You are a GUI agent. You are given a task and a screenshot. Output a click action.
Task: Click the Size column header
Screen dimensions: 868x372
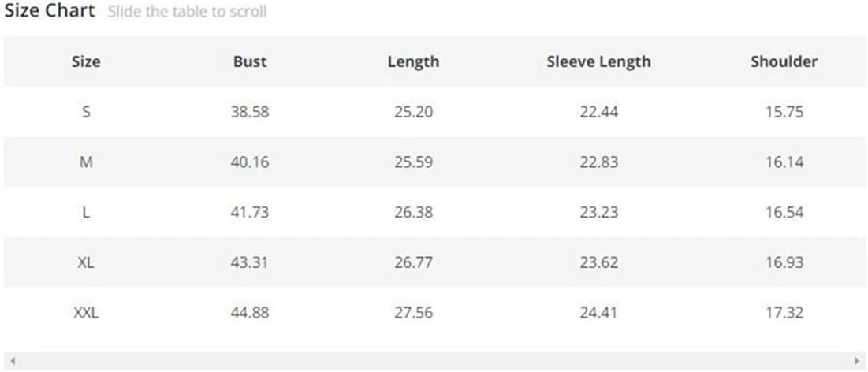86,61
